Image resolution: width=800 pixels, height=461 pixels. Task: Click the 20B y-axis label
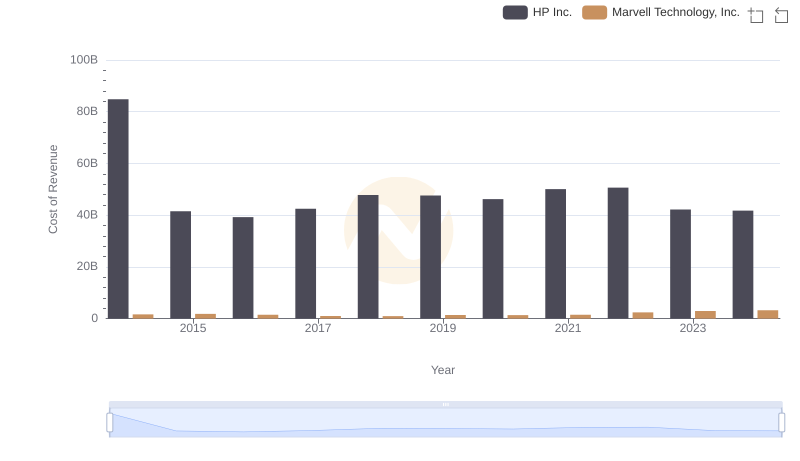(87, 266)
